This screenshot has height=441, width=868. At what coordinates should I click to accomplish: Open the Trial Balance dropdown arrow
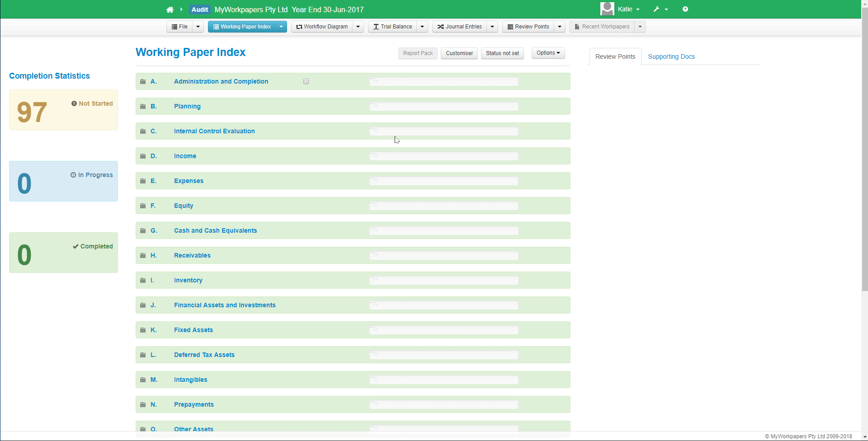coord(422,27)
